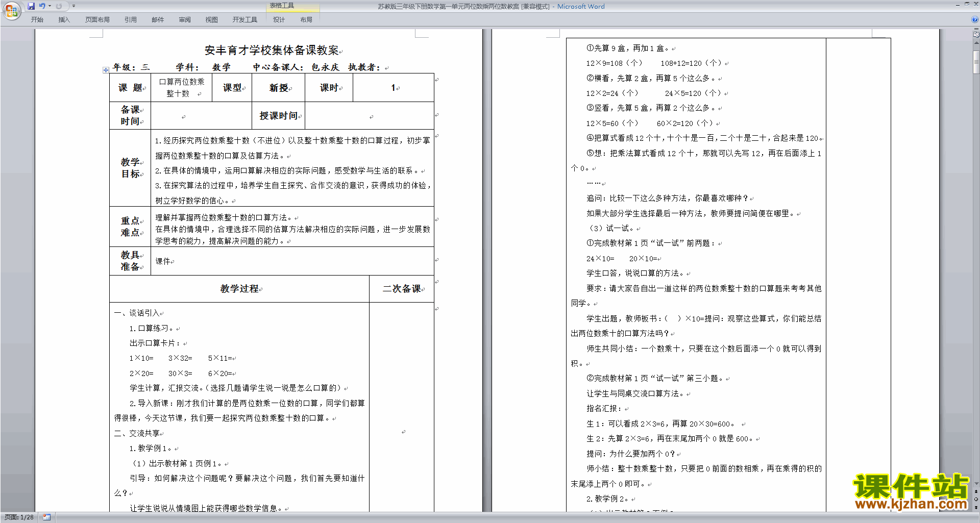This screenshot has height=523, width=980.
Task: Jump to previous page with double-up arrows
Action: click(976, 492)
